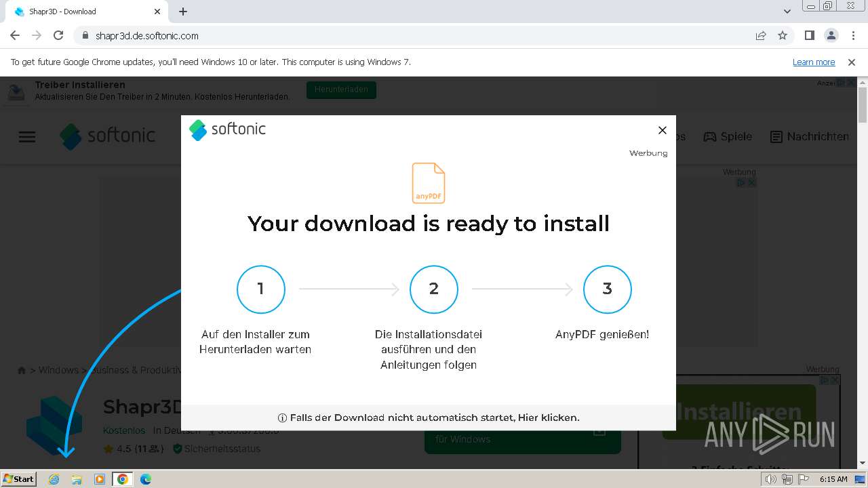868x488 pixels.
Task: Dismiss the Chrome update notification bar
Action: click(x=852, y=62)
